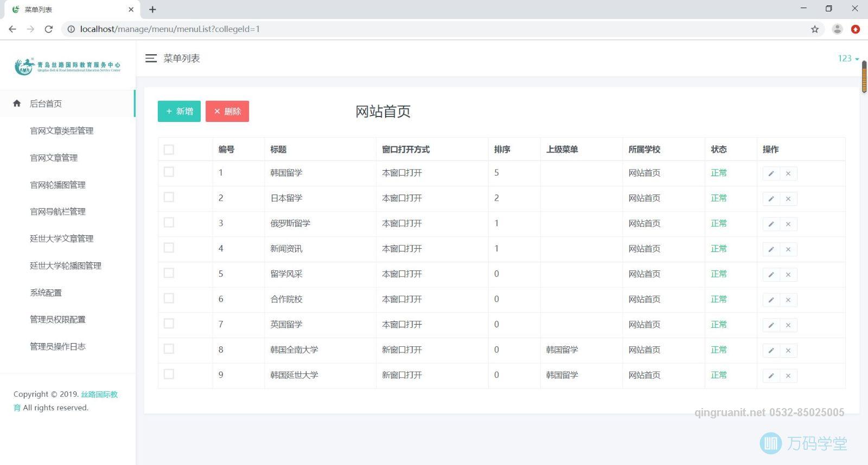
Task: Edit the 合作院校 row with pencil icon
Action: point(771,300)
